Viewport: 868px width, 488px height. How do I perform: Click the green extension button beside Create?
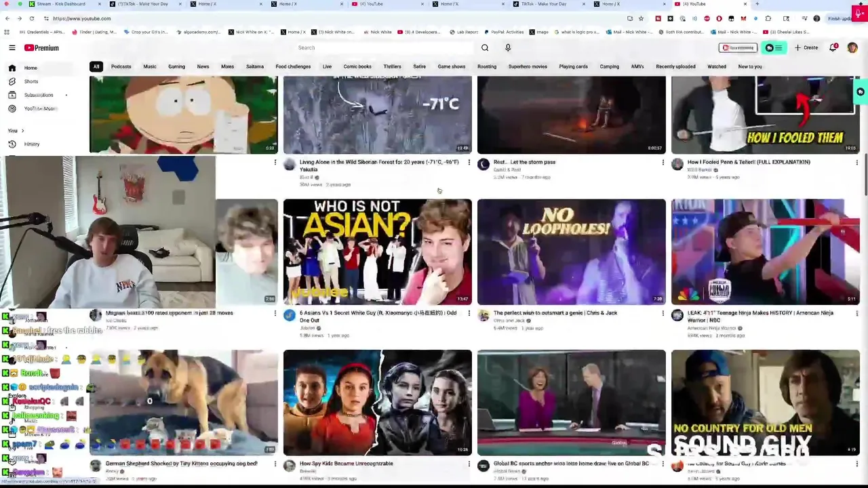tap(774, 47)
